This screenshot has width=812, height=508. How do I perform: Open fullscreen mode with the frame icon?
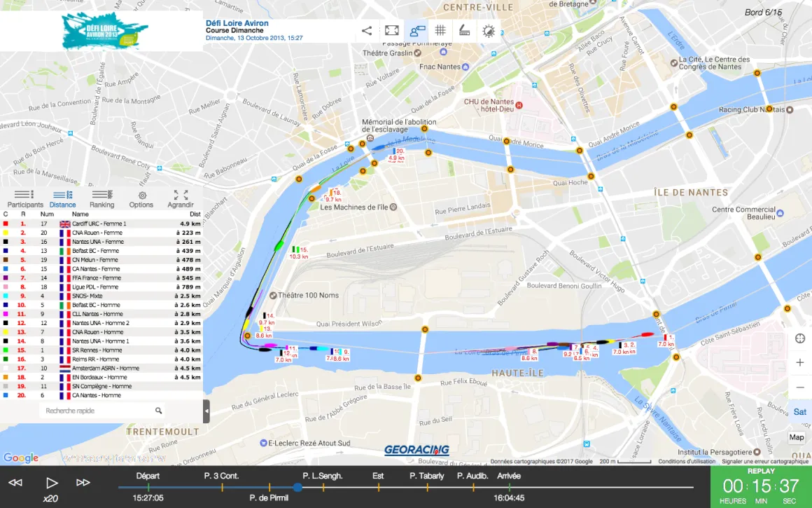392,31
